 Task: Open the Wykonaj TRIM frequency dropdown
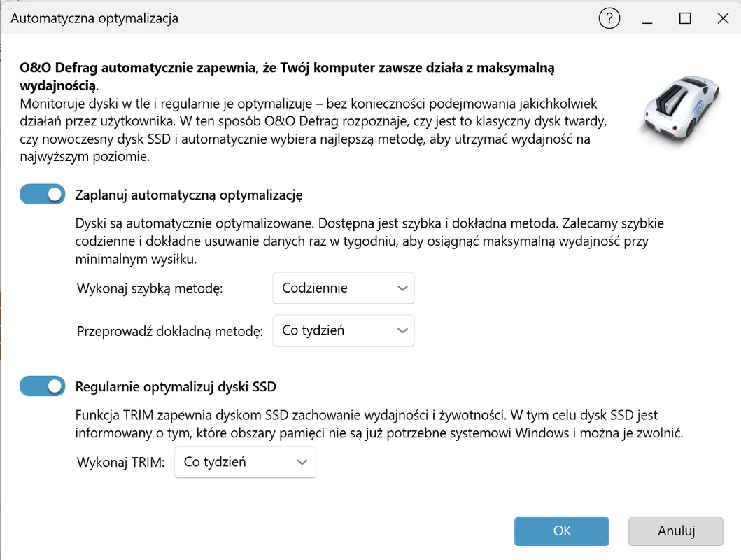[x=244, y=462]
